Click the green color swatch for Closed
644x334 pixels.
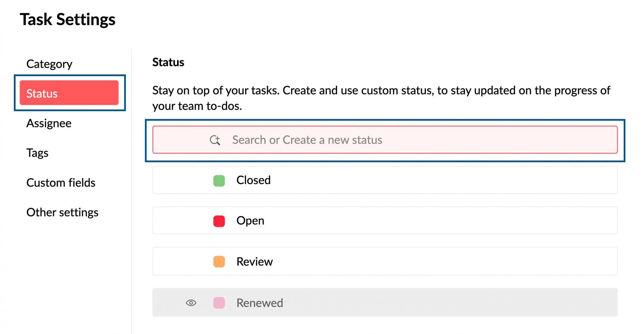(219, 181)
